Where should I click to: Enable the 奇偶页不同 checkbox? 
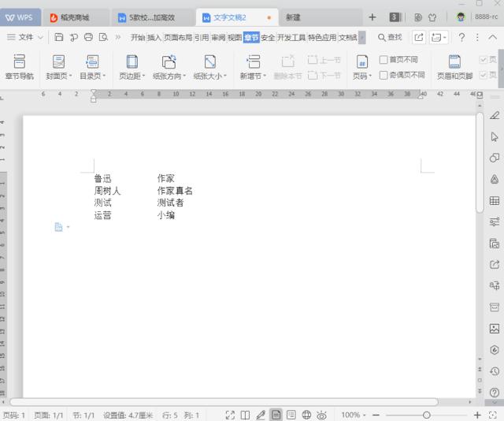pos(402,75)
